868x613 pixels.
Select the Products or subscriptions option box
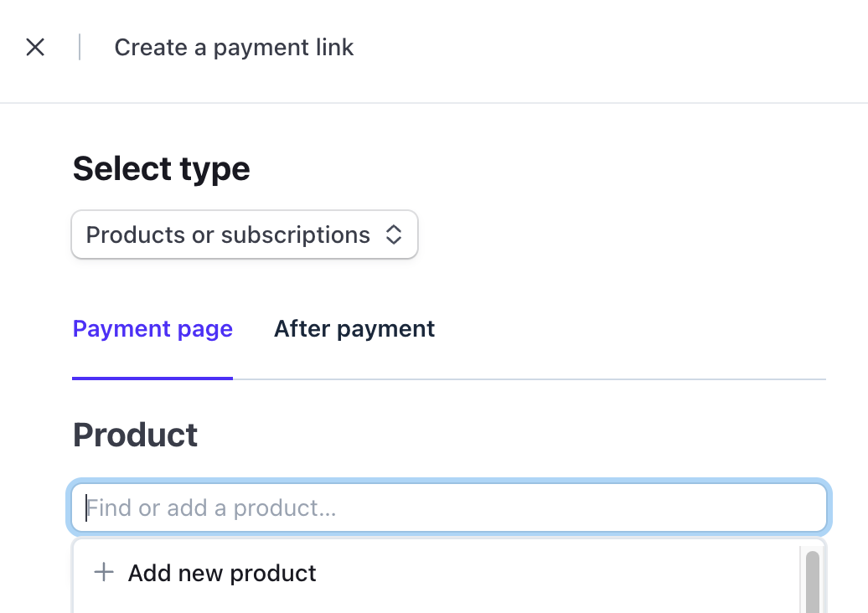click(x=244, y=234)
